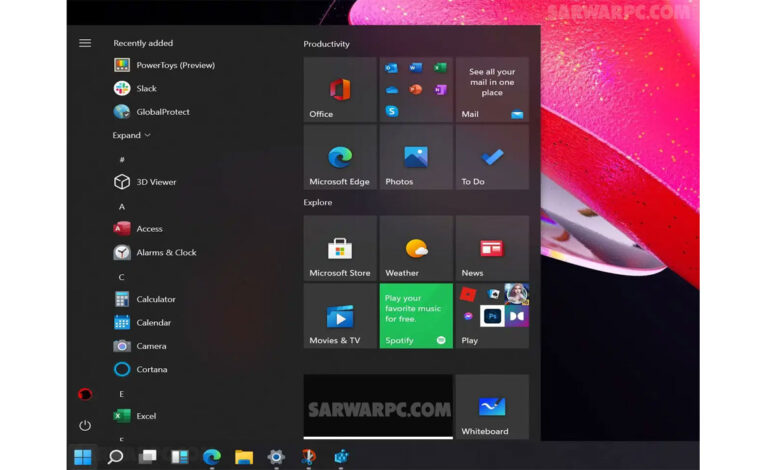
Task: Open the Power options button
Action: point(85,425)
